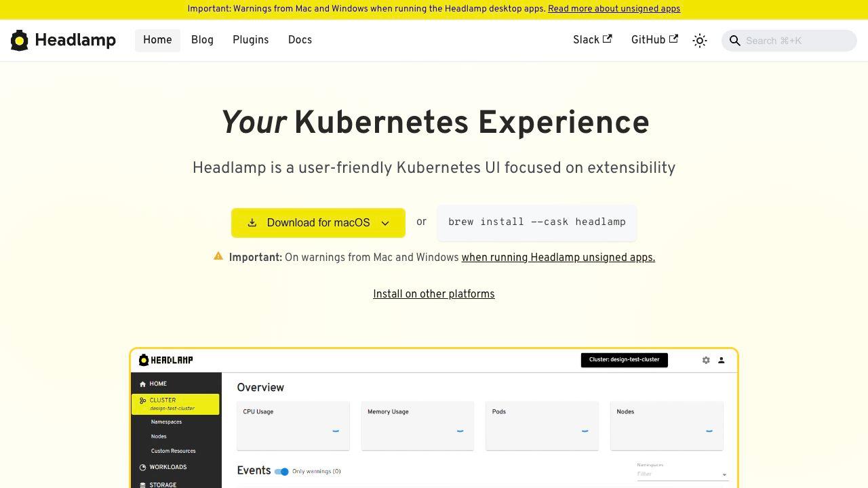Select Custom Resources in preview sidebar
This screenshot has width=868, height=488.
173,451
